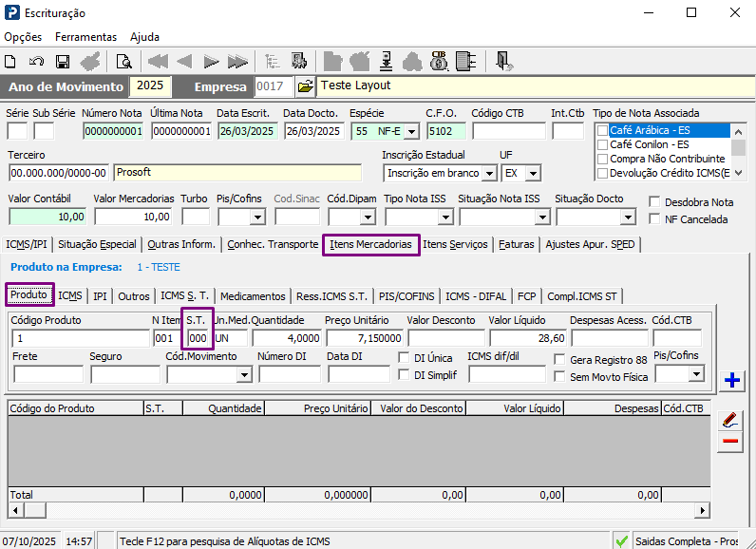This screenshot has height=549, width=756.
Task: Open the Cód.Movimento dropdown
Action: 244,374
